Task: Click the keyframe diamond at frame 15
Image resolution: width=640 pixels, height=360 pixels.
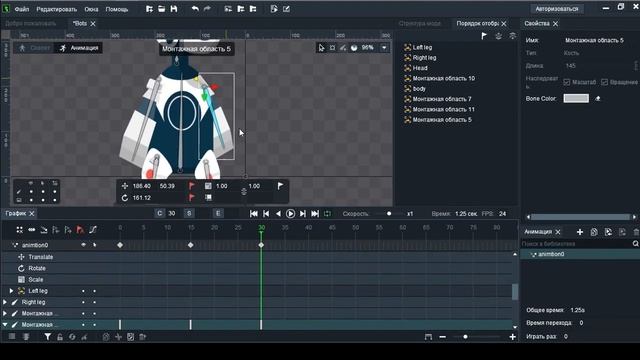Action: pyautogui.click(x=191, y=245)
